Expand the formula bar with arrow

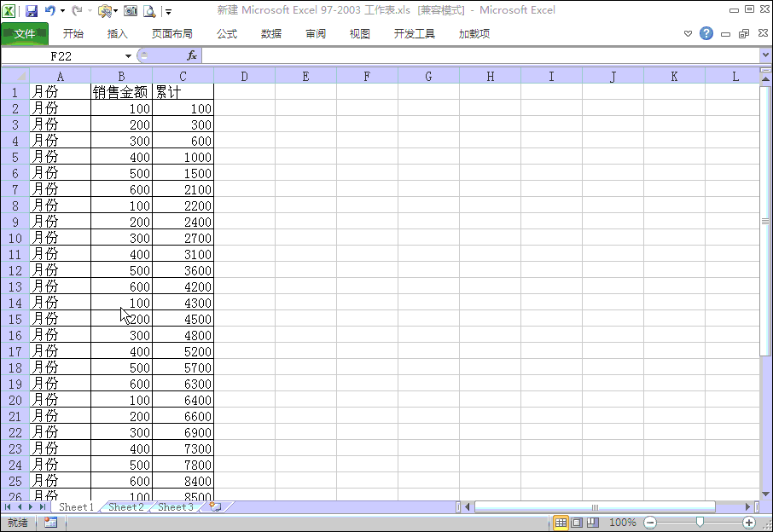[765, 55]
